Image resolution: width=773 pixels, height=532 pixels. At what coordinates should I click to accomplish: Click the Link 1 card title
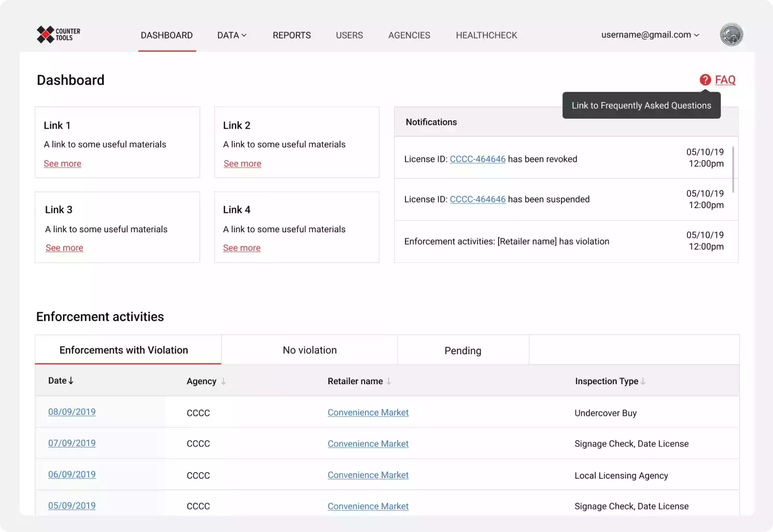tap(57, 125)
